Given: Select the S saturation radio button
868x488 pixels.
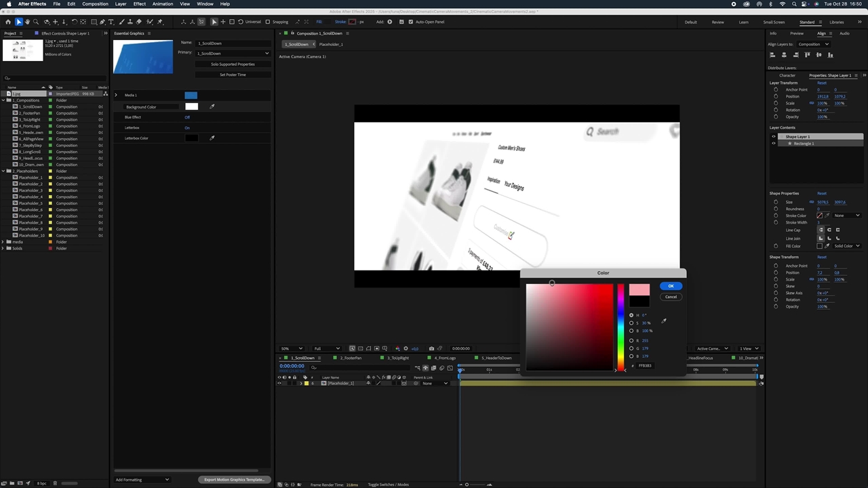Looking at the screenshot, I should (631, 323).
